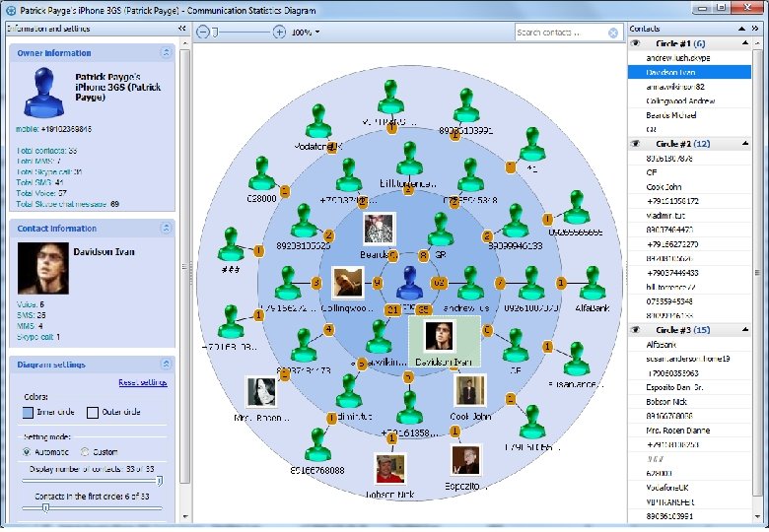The width and height of the screenshot is (769, 532).
Task: Click the Mrs. Rosen photo node
Action: (261, 391)
